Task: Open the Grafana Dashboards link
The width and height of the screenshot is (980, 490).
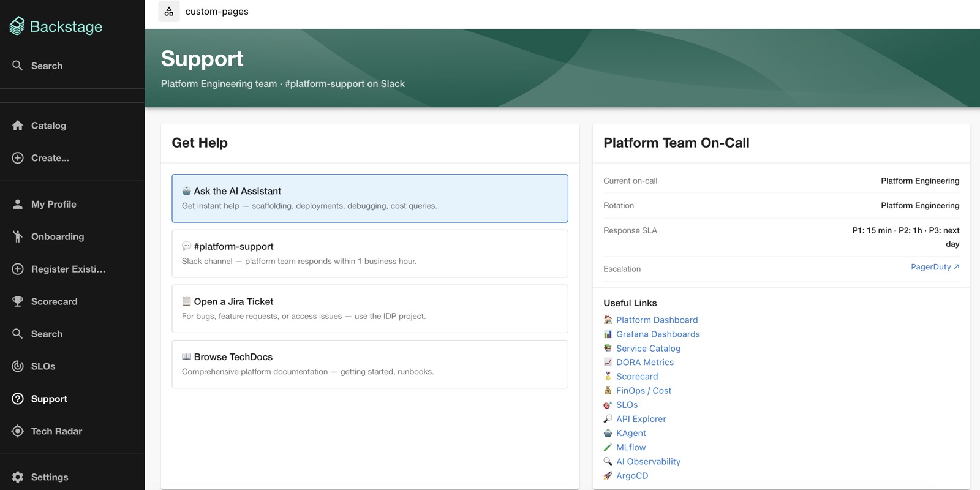Action: (658, 334)
